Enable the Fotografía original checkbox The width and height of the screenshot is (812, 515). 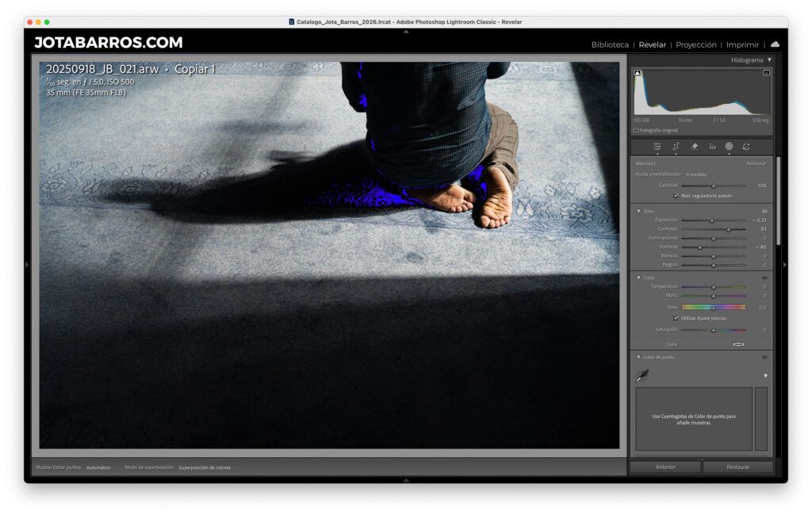pyautogui.click(x=637, y=131)
